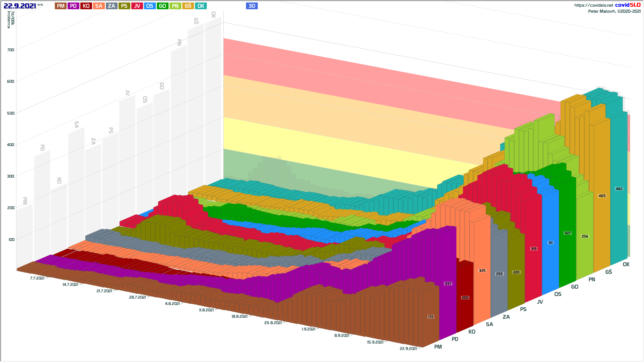Toggle the PN lime legend button

point(175,6)
